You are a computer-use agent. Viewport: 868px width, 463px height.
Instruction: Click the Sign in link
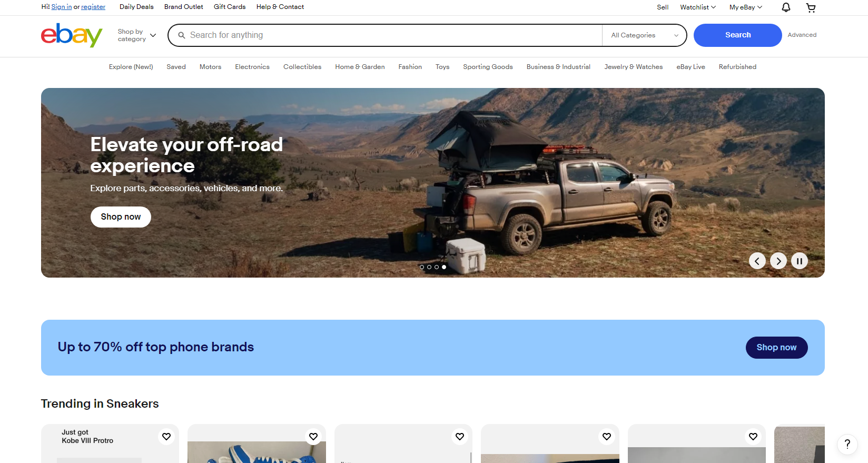[x=61, y=7]
